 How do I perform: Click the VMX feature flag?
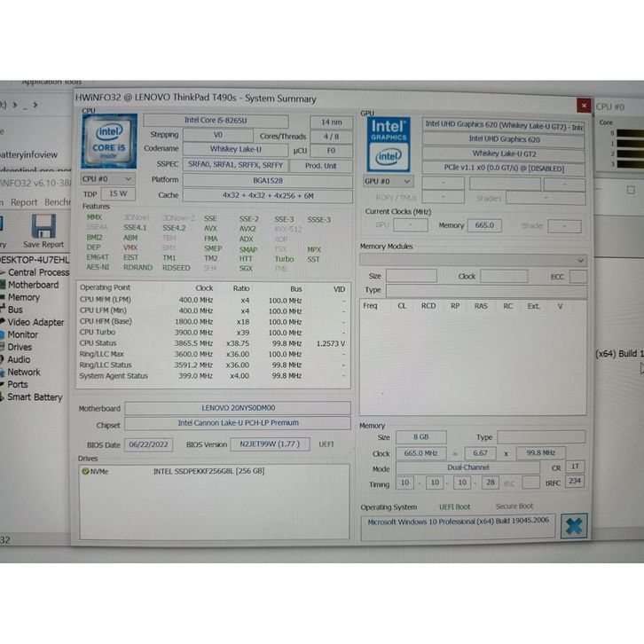point(130,247)
